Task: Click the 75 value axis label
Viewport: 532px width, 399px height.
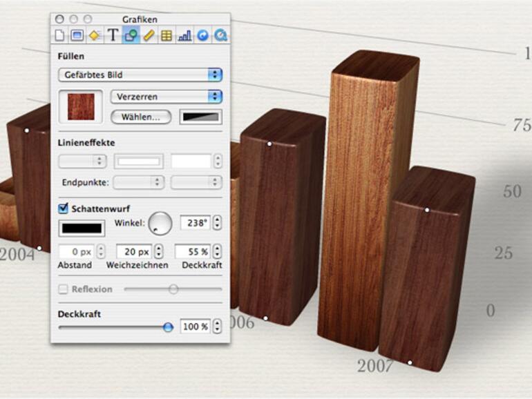Action: point(522,125)
